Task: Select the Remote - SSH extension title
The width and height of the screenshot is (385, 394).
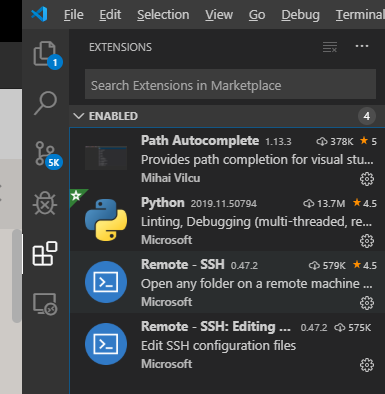Action: coord(183,265)
